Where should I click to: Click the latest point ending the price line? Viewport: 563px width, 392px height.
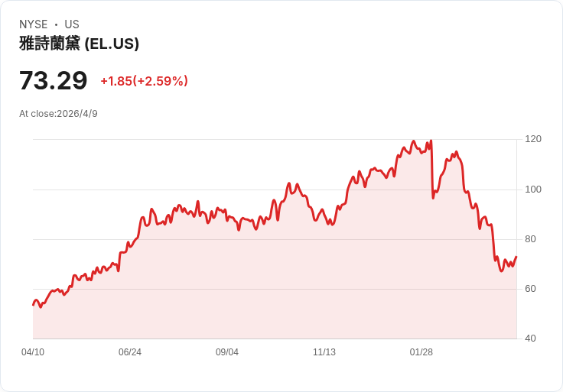pos(516,257)
